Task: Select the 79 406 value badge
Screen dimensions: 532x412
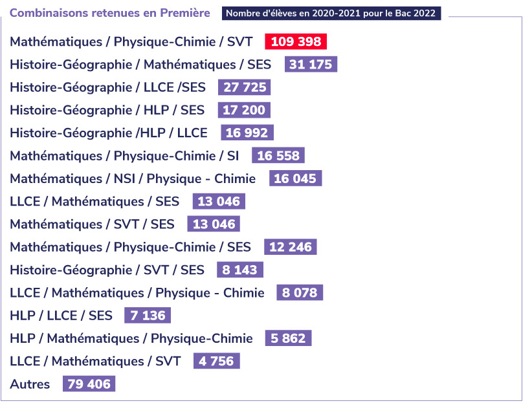Action: coord(89,384)
